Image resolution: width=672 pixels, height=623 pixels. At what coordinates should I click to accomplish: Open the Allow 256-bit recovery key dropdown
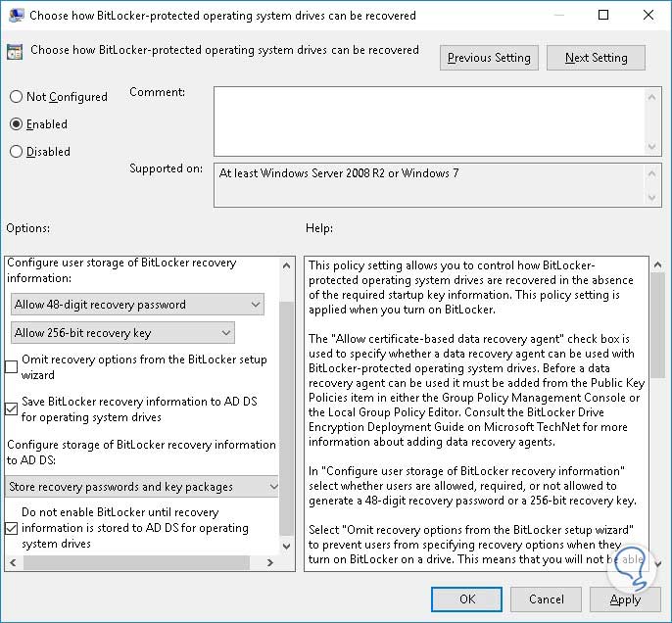(x=122, y=332)
